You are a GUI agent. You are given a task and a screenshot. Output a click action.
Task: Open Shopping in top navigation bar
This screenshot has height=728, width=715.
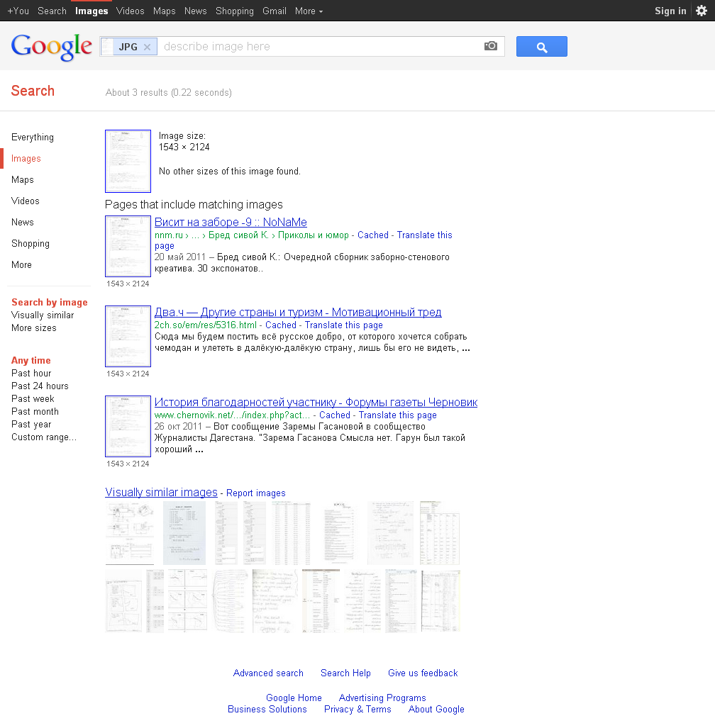click(235, 11)
